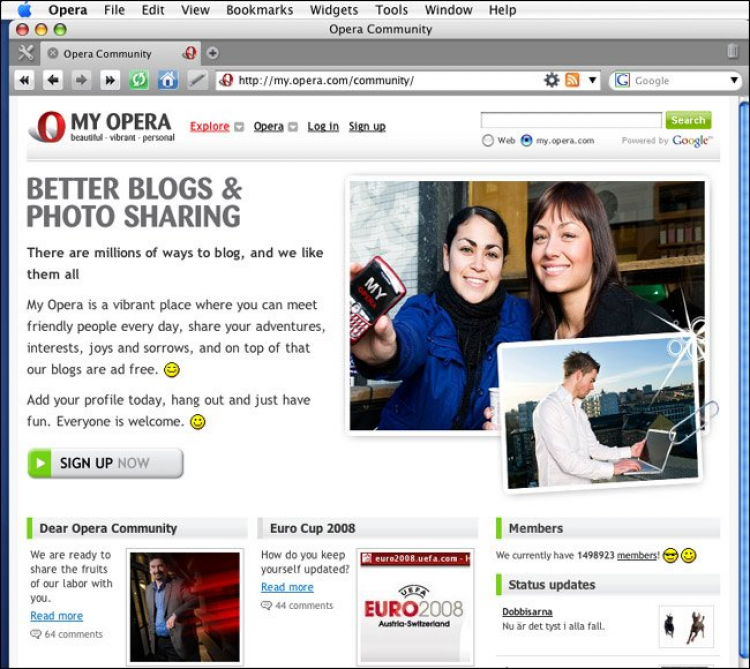Viewport: 750px width, 669px height.
Task: Click the Google search engine icon
Action: [x=622, y=80]
